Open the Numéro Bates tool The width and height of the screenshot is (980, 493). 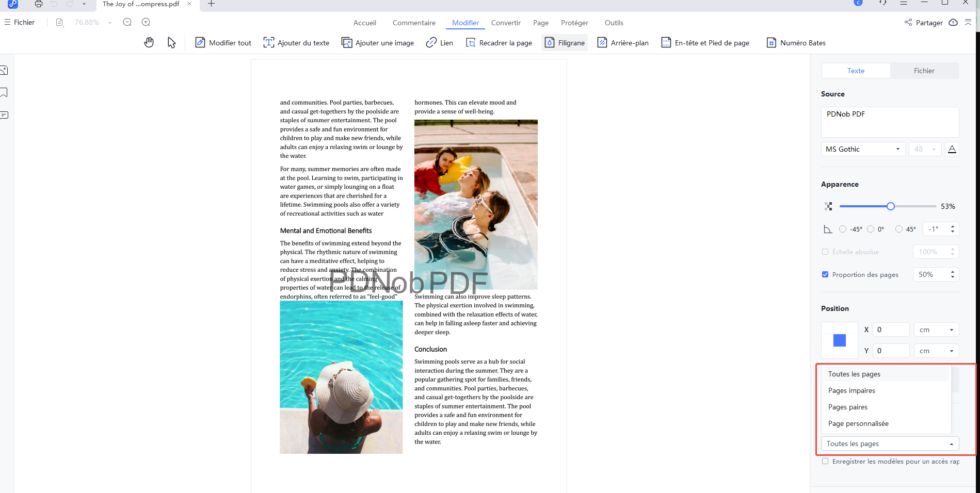coord(795,42)
